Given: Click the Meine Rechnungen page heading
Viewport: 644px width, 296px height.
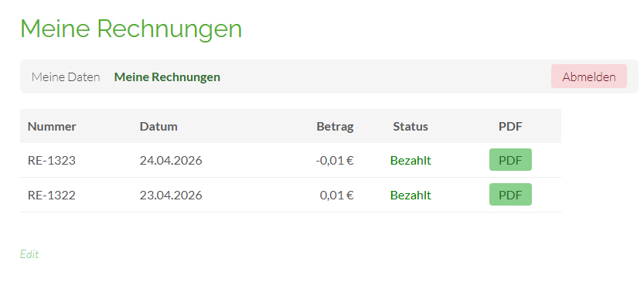Looking at the screenshot, I should (x=131, y=29).
